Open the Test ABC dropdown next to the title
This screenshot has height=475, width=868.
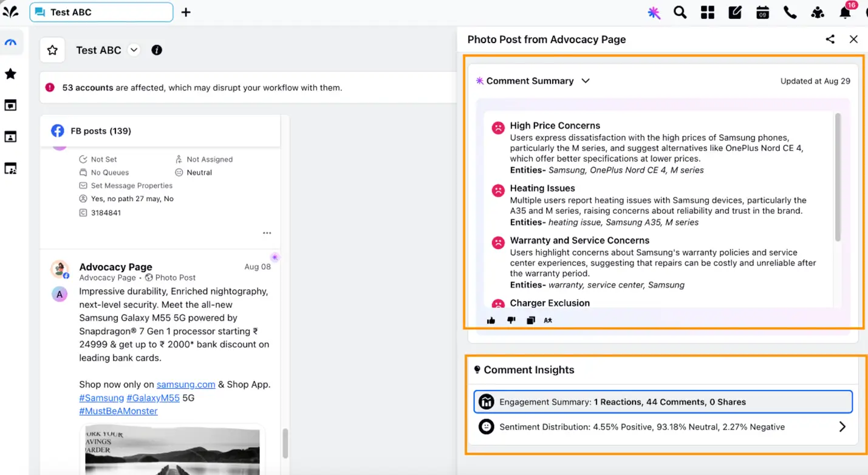(134, 50)
